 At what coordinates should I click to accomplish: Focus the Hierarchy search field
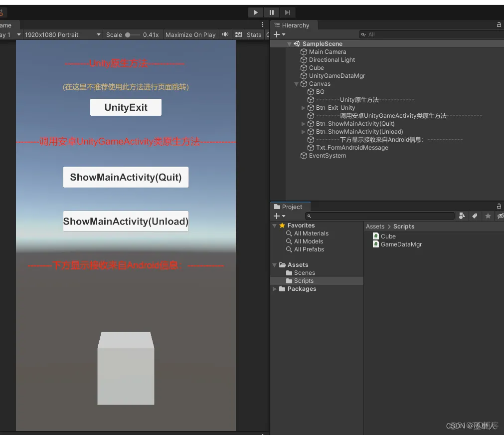431,34
